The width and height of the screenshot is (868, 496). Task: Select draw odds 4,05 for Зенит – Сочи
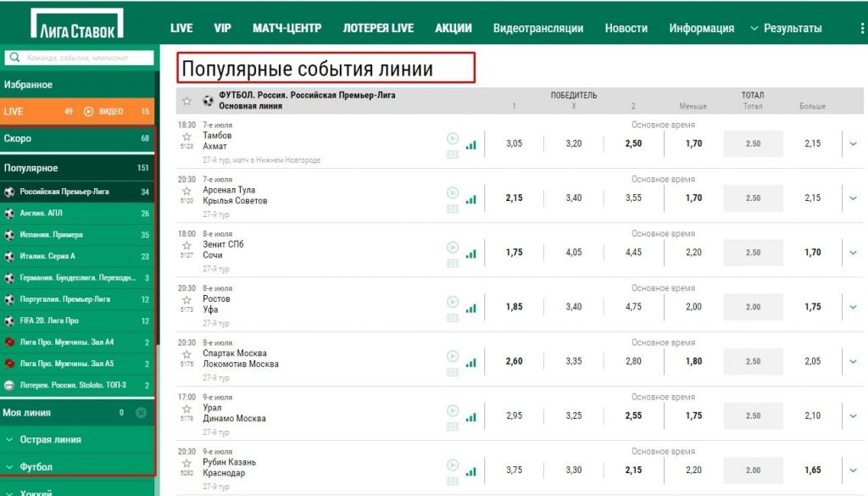click(x=574, y=253)
